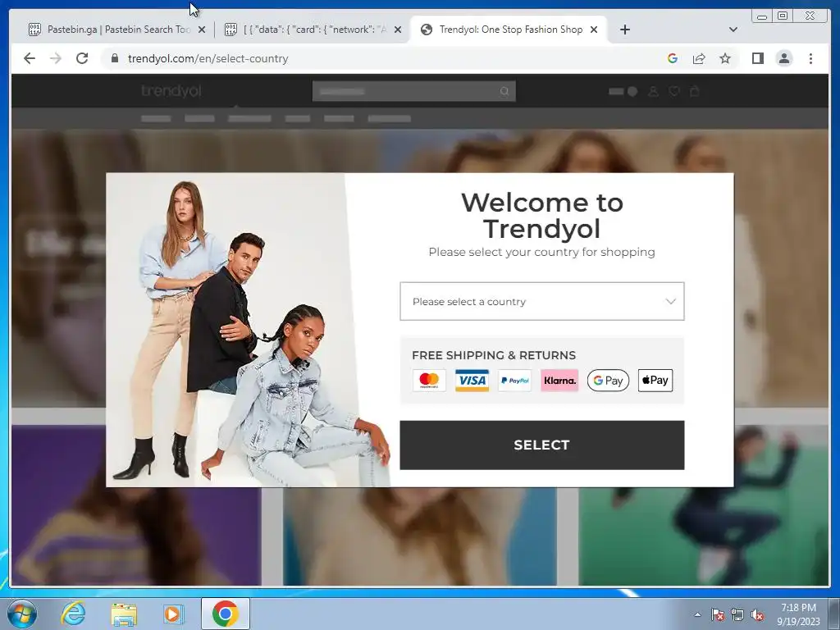Open the network tray icon
840x630 pixels.
pos(737,615)
